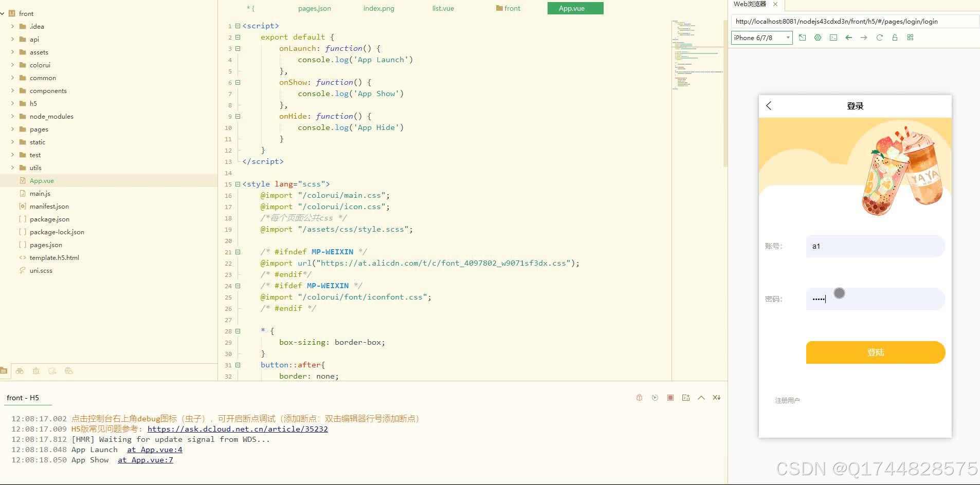The image size is (980, 485).
Task: Expand the pages folder
Action: (12, 129)
